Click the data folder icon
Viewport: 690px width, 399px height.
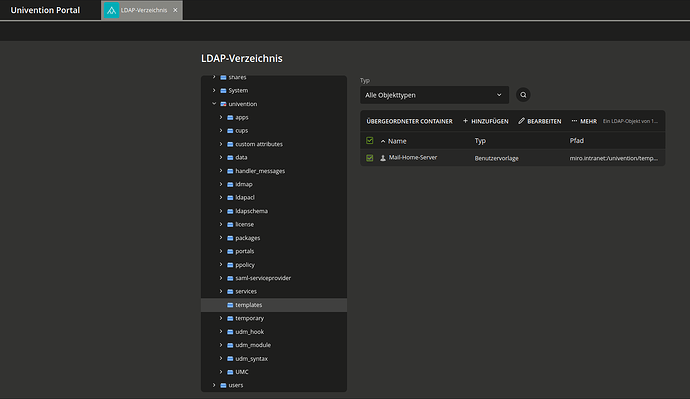click(x=230, y=157)
